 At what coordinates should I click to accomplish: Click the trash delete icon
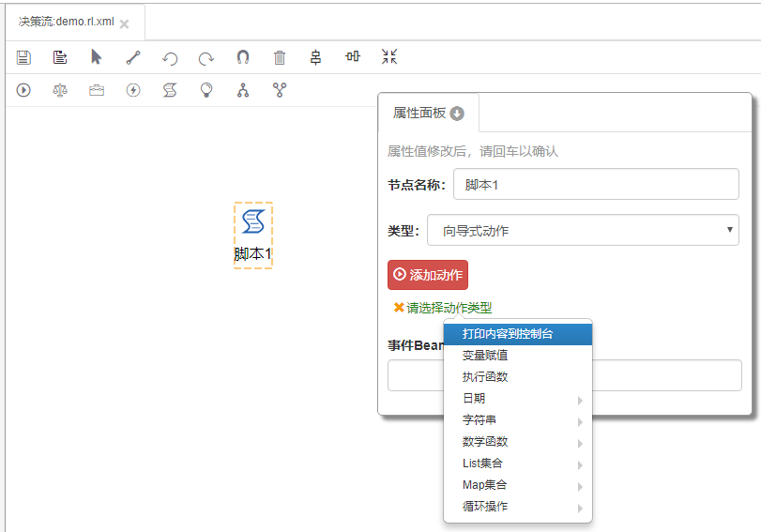tap(280, 58)
